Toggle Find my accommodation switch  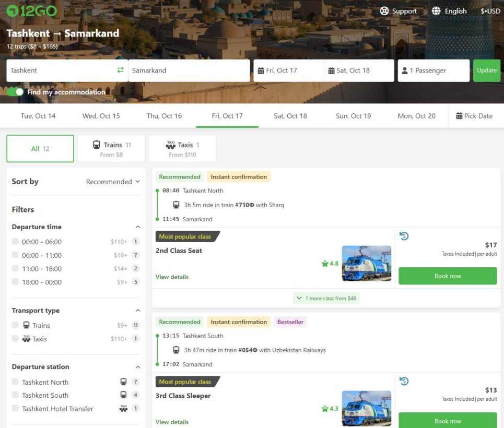pos(16,92)
